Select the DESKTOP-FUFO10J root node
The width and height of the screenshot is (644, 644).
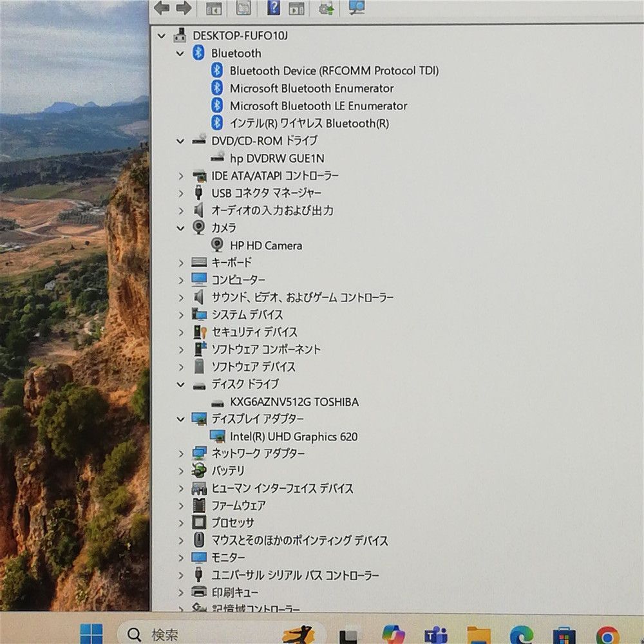click(x=240, y=36)
